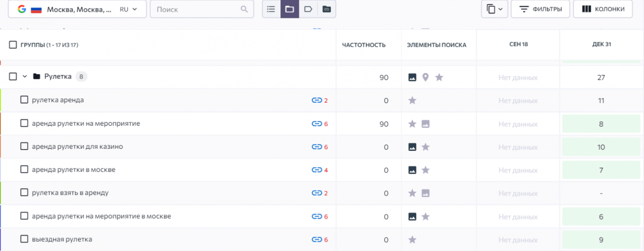
Task: Click star icon in рулетка аренда row
Action: (x=412, y=100)
